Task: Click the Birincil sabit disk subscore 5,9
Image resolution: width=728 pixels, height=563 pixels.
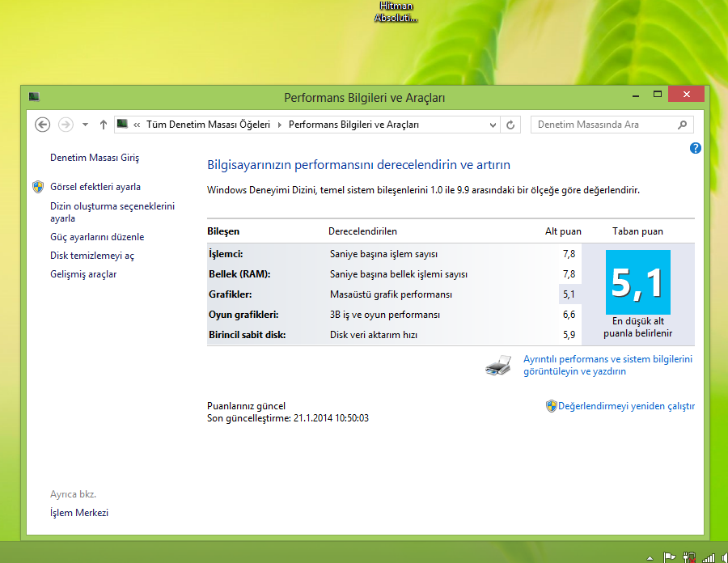Action: pyautogui.click(x=569, y=335)
